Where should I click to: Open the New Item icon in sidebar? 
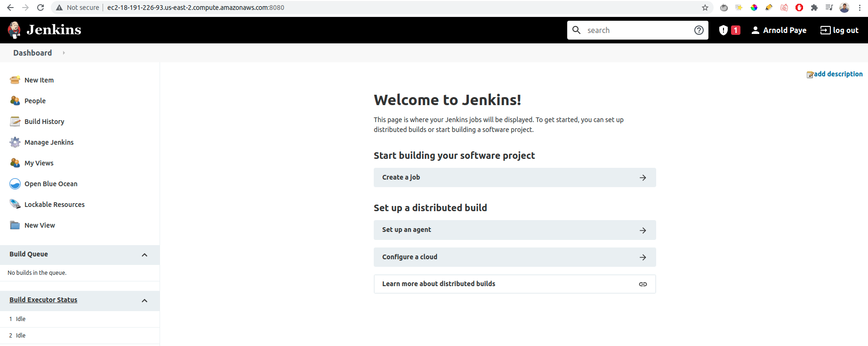tap(15, 80)
